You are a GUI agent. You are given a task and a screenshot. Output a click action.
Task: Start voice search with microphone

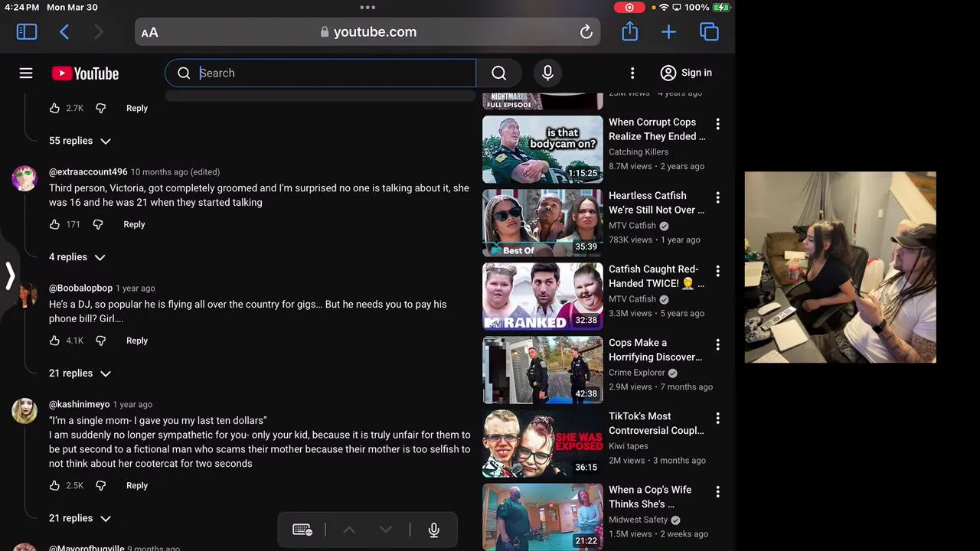coord(547,73)
